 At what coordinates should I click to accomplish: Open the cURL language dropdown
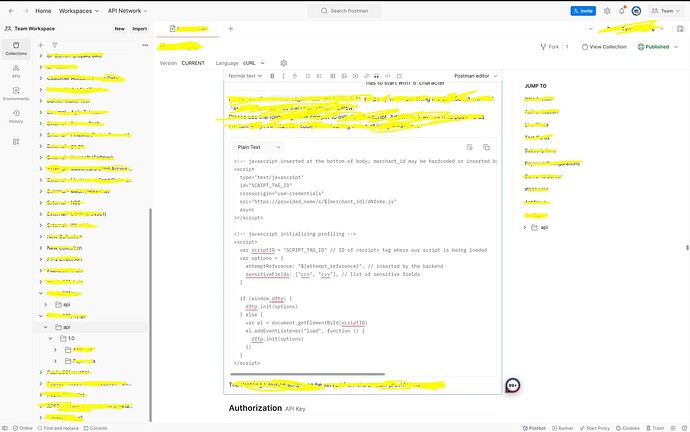254,63
